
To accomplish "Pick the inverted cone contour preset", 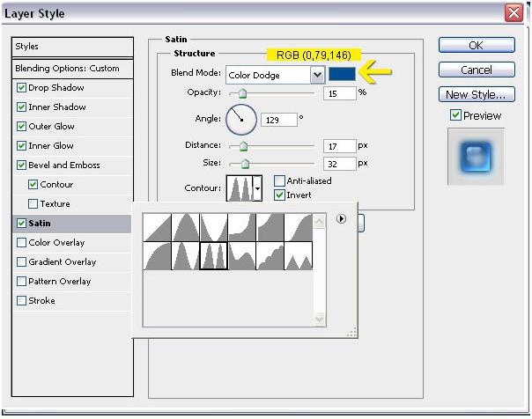I will [x=214, y=227].
